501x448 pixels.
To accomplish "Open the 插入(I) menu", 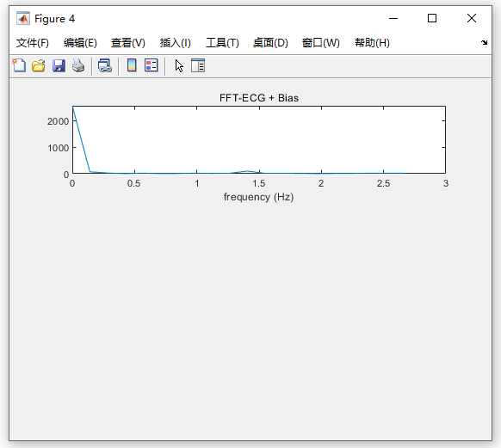I will click(x=176, y=43).
